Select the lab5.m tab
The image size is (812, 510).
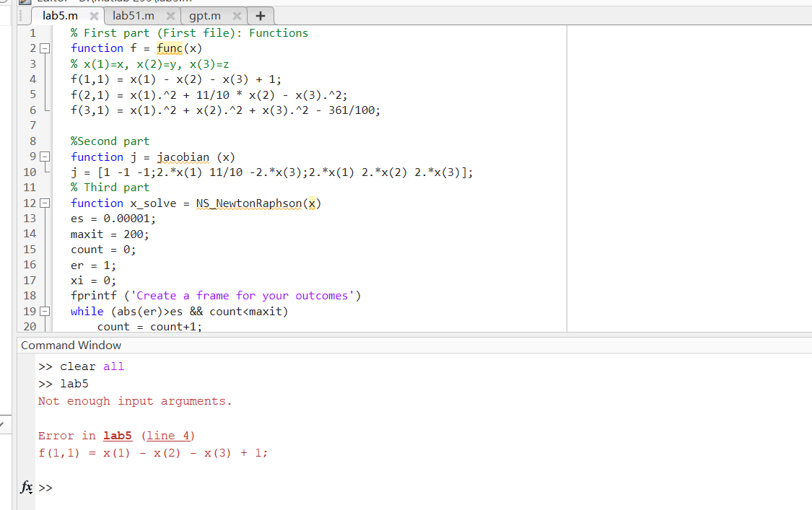(x=61, y=15)
